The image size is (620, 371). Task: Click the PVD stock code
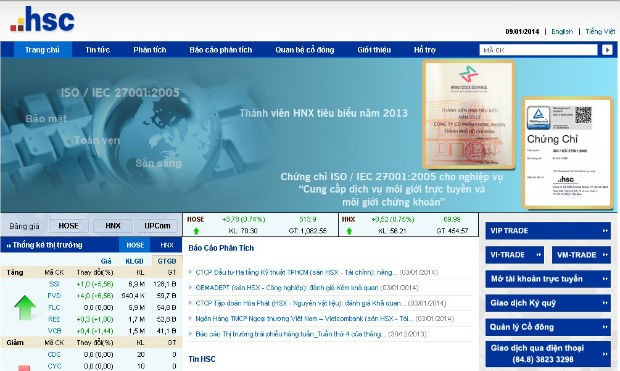54,296
